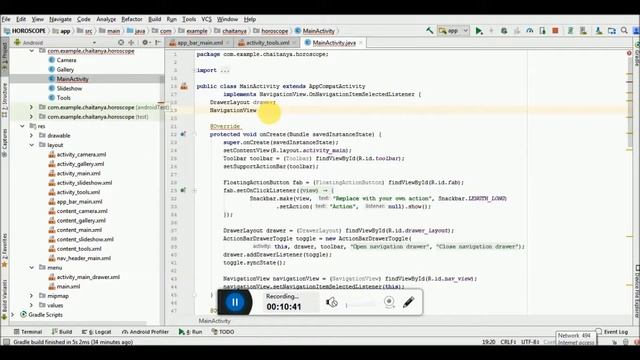This screenshot has width=640, height=360.
Task: Expand the horoscope (androidTest) package
Action: (31, 107)
